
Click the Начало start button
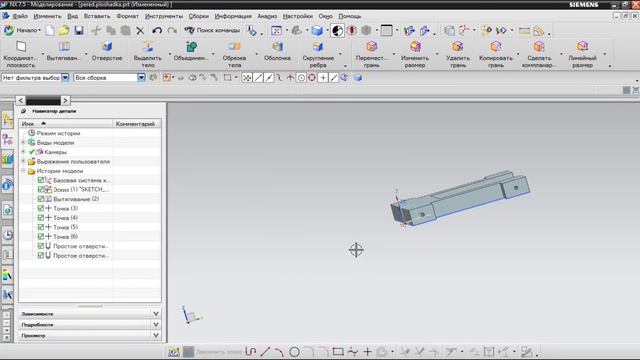22,30
